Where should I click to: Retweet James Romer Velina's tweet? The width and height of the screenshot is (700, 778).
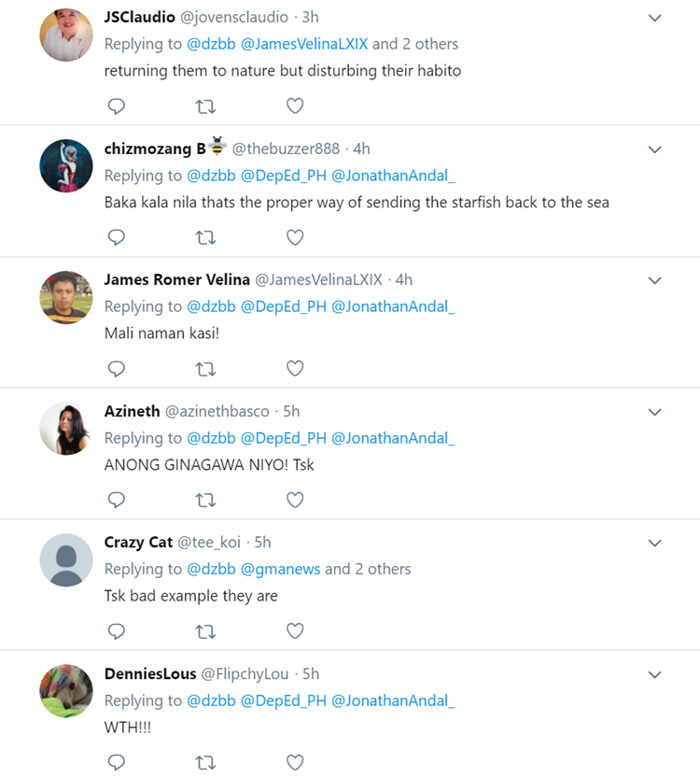(x=205, y=369)
